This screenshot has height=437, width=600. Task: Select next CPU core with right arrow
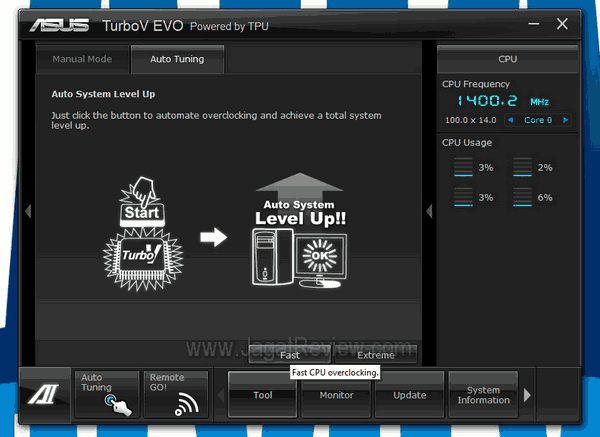566,120
